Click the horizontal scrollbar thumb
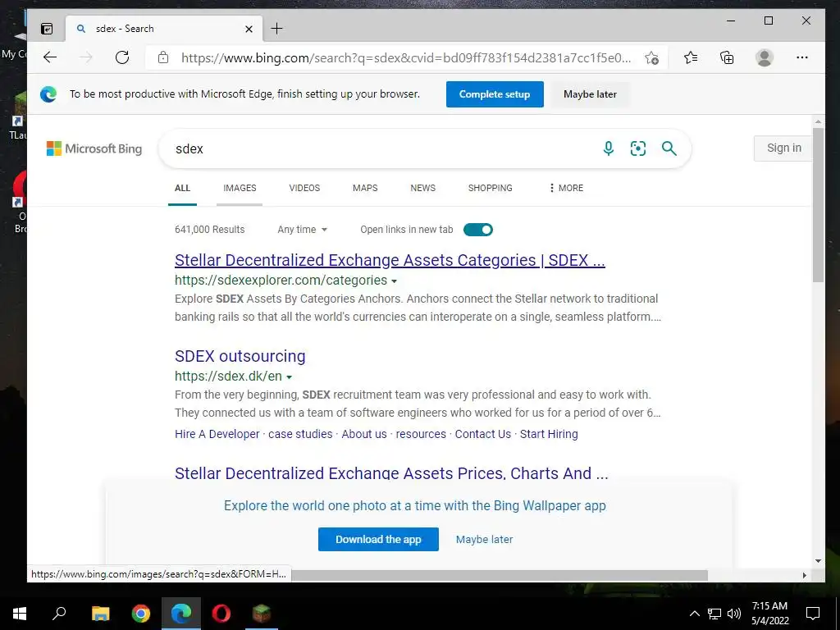The width and height of the screenshot is (840, 630). click(x=500, y=575)
